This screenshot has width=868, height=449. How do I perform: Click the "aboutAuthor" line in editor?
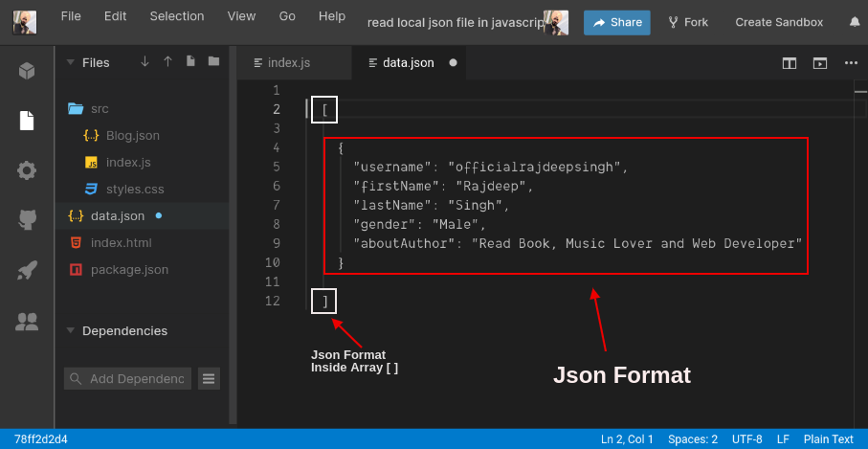578,243
